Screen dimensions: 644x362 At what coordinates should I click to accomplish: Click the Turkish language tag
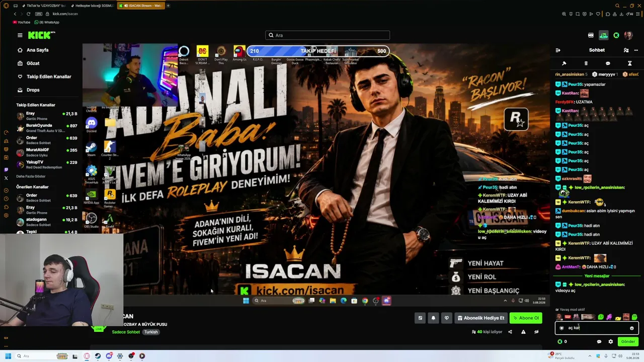151,332
